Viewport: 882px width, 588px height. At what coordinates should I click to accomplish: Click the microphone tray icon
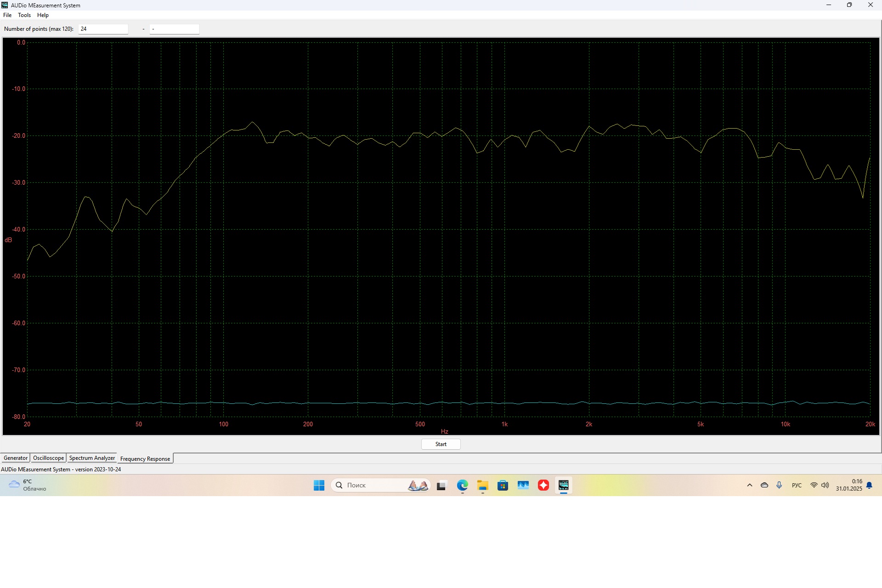tap(779, 485)
